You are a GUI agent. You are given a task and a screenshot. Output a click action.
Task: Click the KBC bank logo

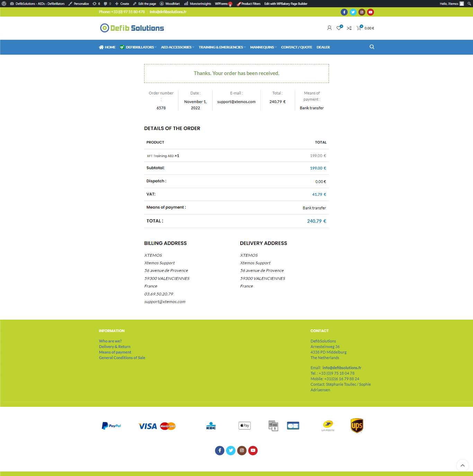pos(211,426)
